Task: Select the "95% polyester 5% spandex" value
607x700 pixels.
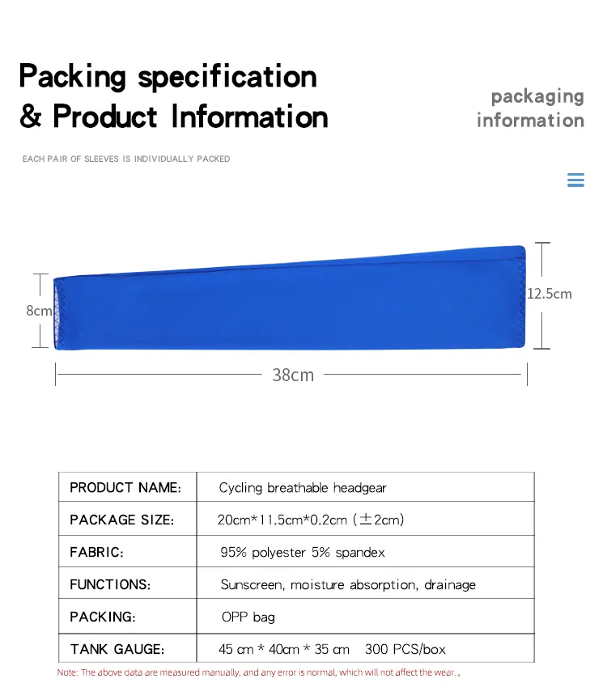Action: click(303, 553)
